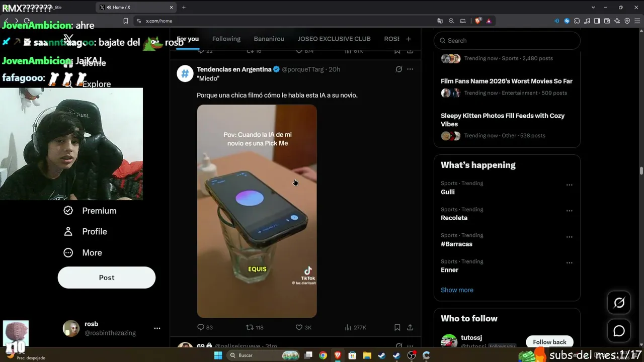The width and height of the screenshot is (644, 362).
Task: Bookmark the Tendencias en Argentina post
Action: tap(397, 327)
